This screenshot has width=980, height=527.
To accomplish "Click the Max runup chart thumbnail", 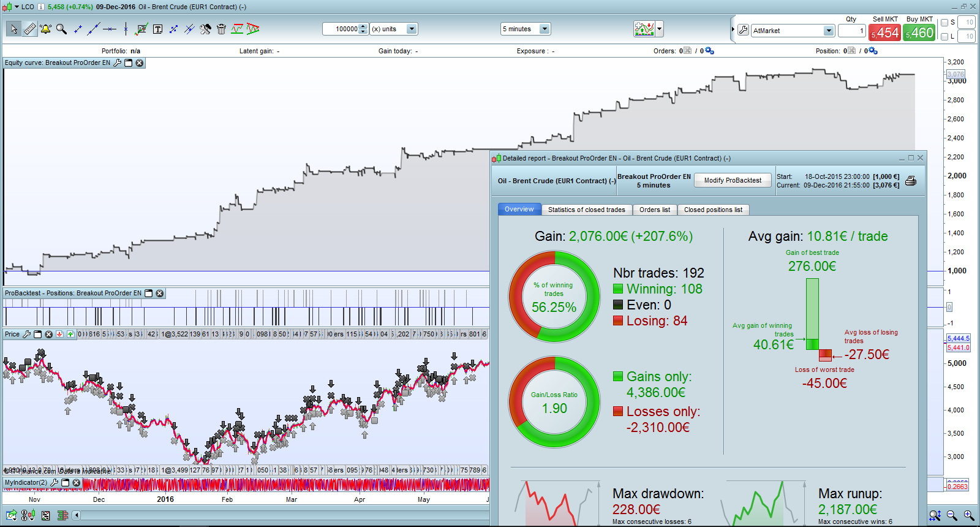I will (x=763, y=503).
